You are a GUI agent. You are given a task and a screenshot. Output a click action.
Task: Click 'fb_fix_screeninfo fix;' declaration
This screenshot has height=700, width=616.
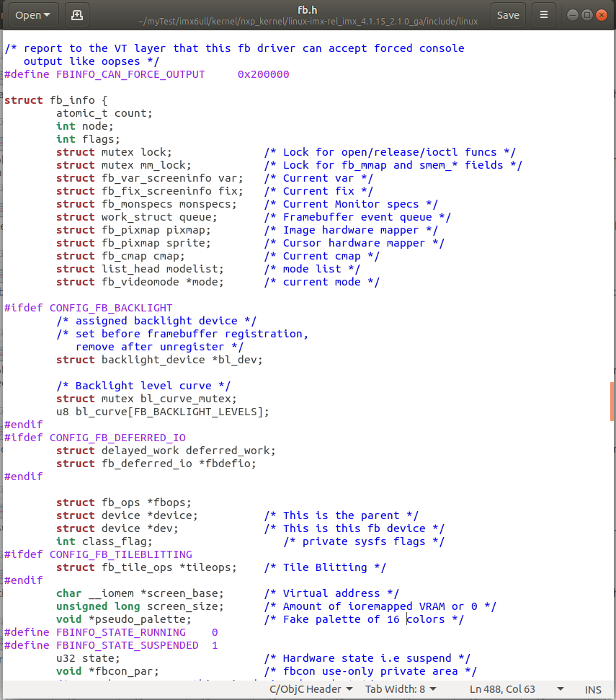click(172, 190)
